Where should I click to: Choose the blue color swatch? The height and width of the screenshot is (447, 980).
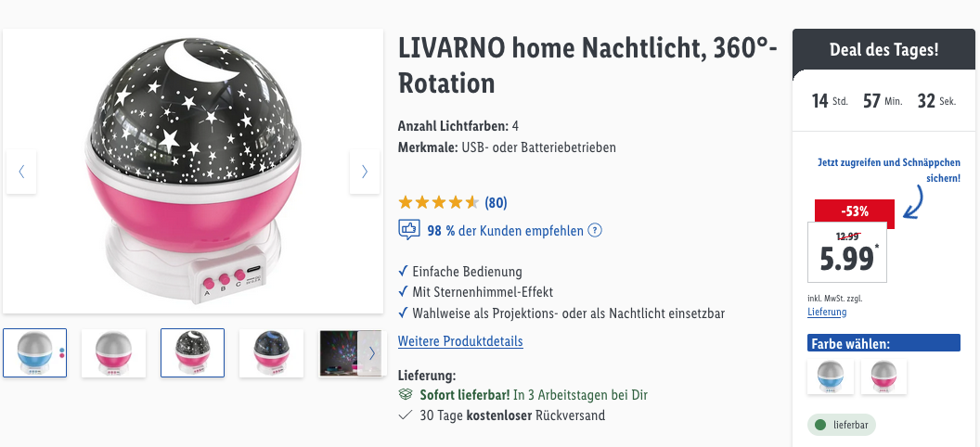832,377
